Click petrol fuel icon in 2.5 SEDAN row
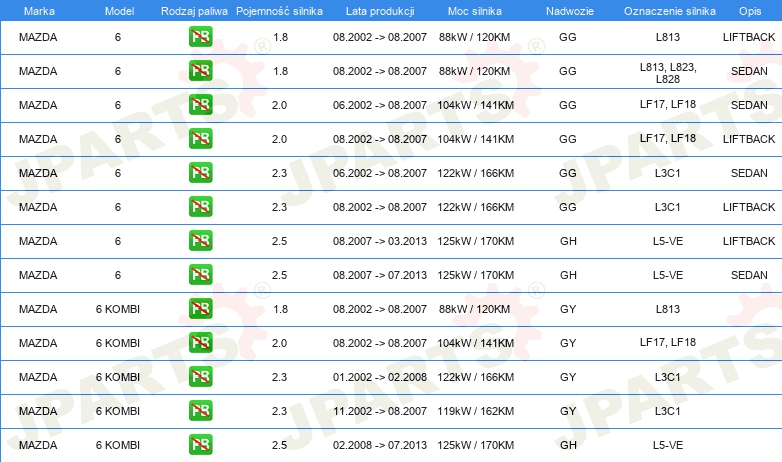The image size is (782, 462). (200, 274)
